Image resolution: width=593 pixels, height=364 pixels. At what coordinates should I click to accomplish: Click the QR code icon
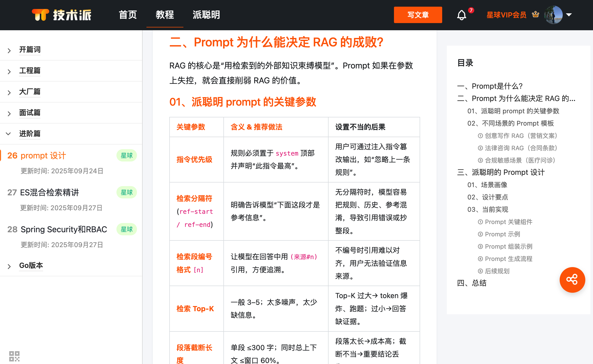(x=14, y=356)
